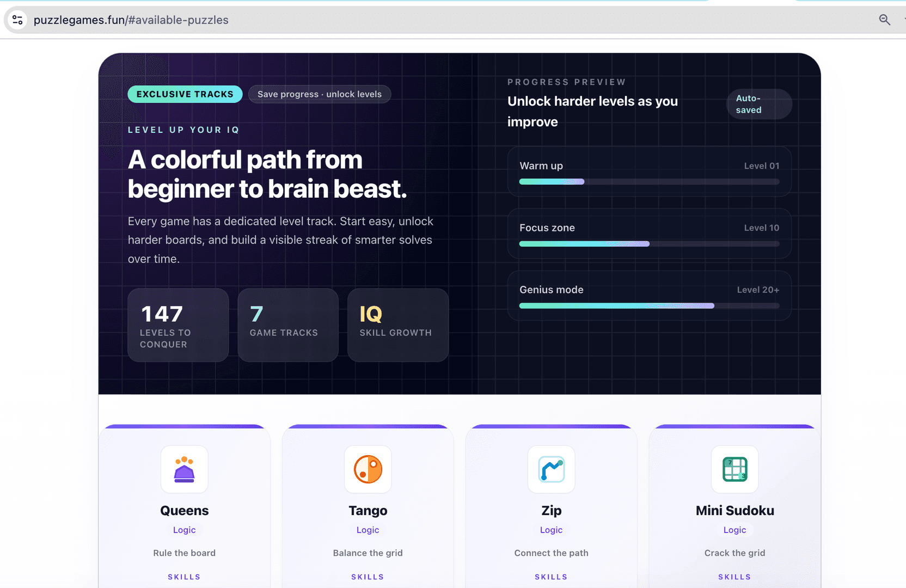Click the 'Level 20+' label
906x588 pixels.
pos(758,290)
